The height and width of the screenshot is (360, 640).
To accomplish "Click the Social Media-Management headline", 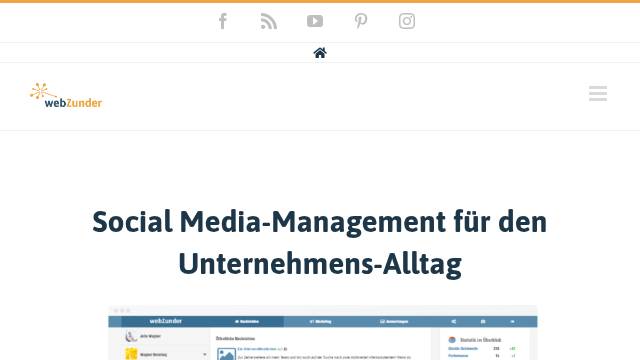I will (320, 243).
